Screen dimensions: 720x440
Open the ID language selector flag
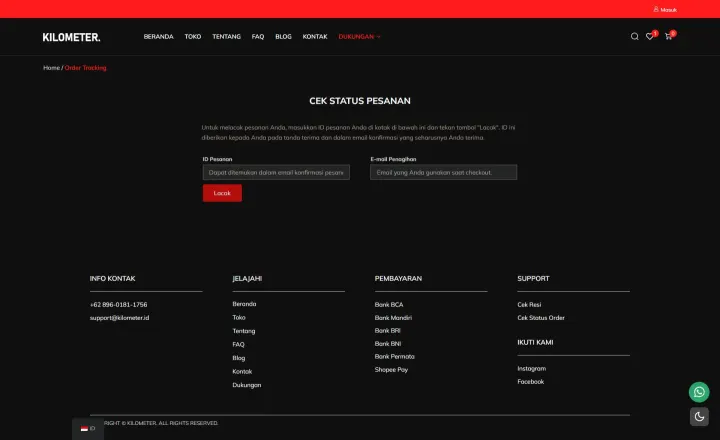[88, 429]
